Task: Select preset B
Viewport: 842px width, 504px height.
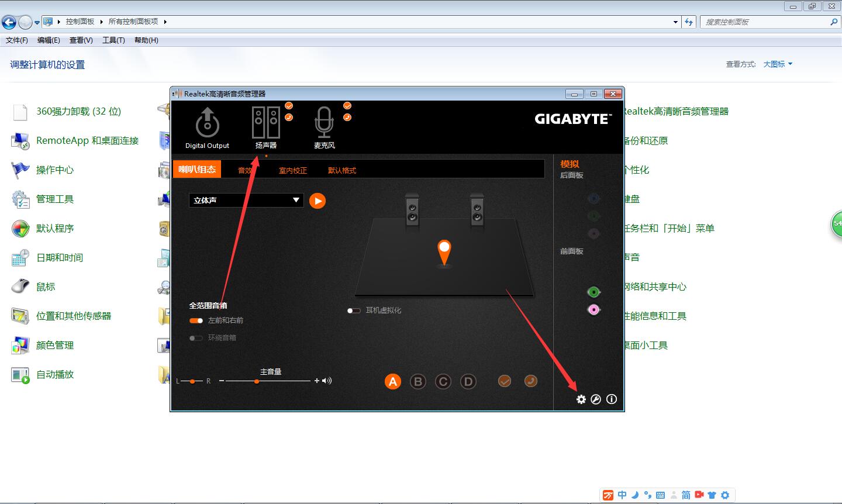Action: coord(417,382)
